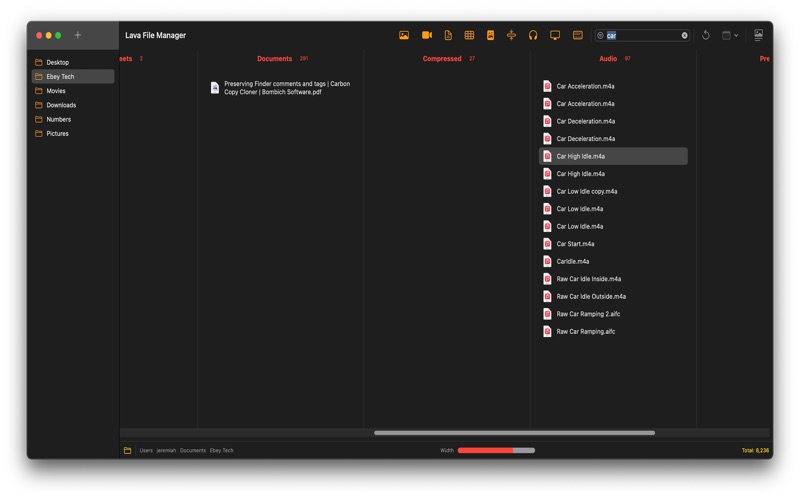Viewport: 800px width, 500px height.
Task: Select the monitor presentation filter icon
Action: tap(555, 35)
